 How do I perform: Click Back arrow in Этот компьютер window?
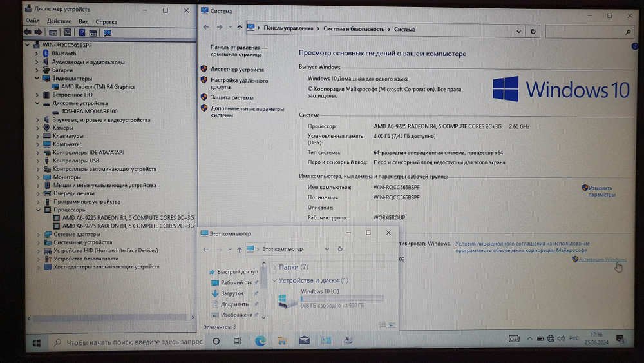click(x=206, y=249)
